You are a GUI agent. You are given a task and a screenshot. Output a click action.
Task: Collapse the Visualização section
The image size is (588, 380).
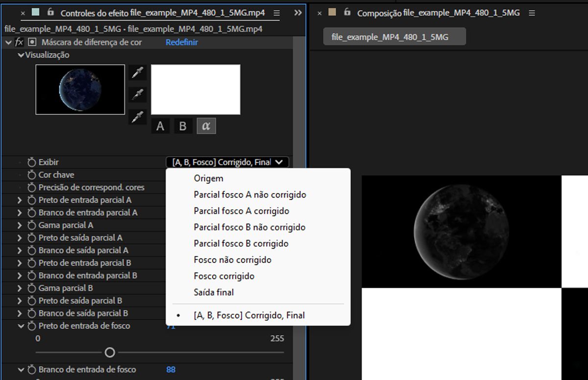[x=21, y=55]
